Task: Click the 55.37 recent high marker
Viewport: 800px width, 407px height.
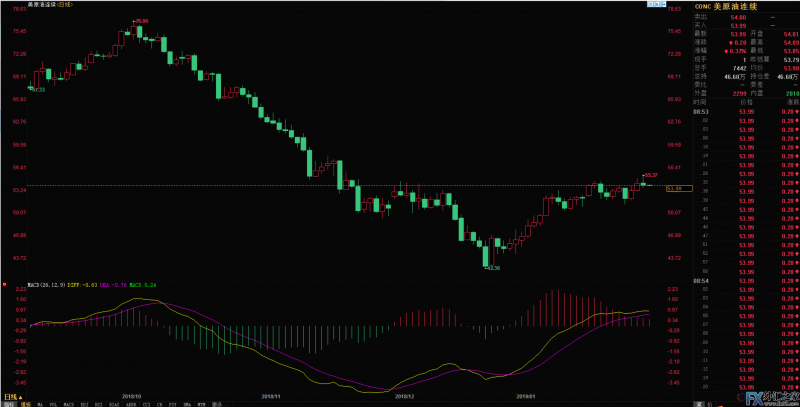Action: click(x=649, y=175)
